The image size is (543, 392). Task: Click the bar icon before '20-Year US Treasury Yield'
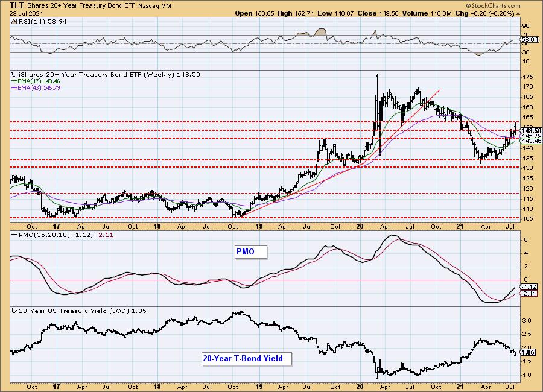click(x=14, y=311)
